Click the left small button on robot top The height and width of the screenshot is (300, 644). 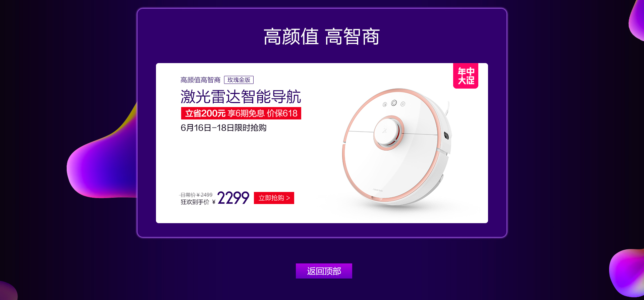385,105
